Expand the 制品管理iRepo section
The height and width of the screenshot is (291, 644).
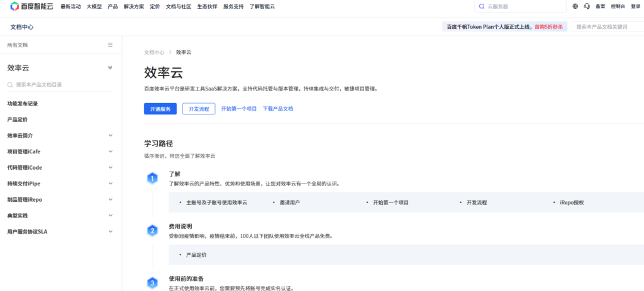110,199
